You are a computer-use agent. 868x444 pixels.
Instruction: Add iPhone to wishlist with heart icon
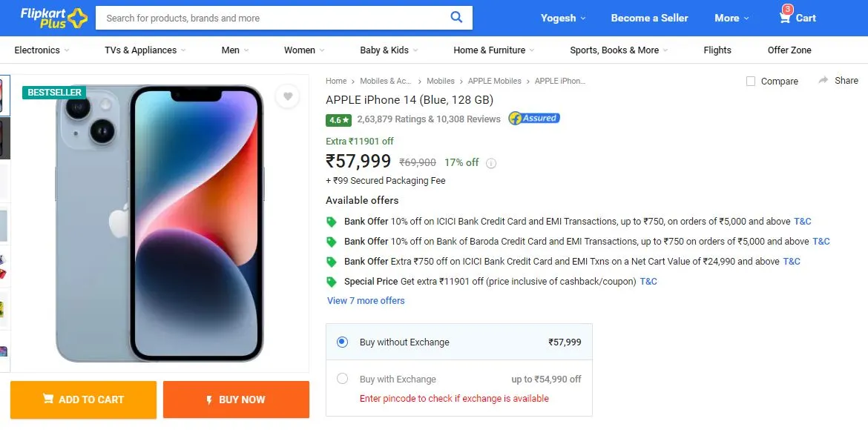(x=287, y=97)
